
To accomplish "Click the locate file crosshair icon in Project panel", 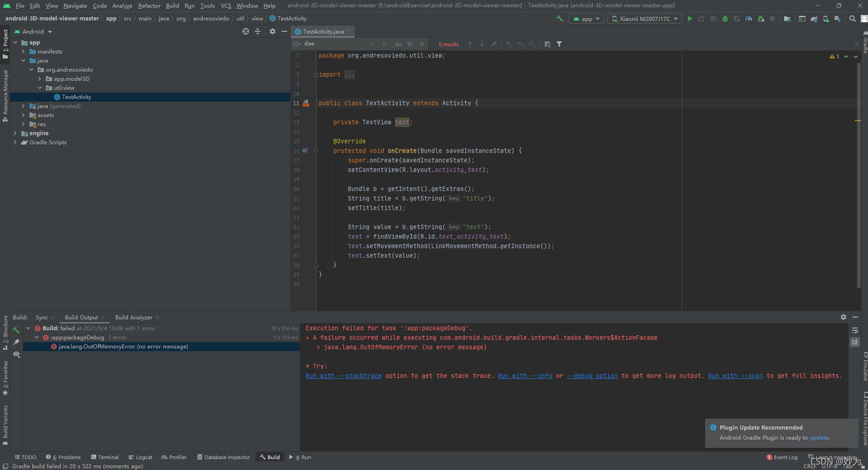I will pyautogui.click(x=246, y=31).
